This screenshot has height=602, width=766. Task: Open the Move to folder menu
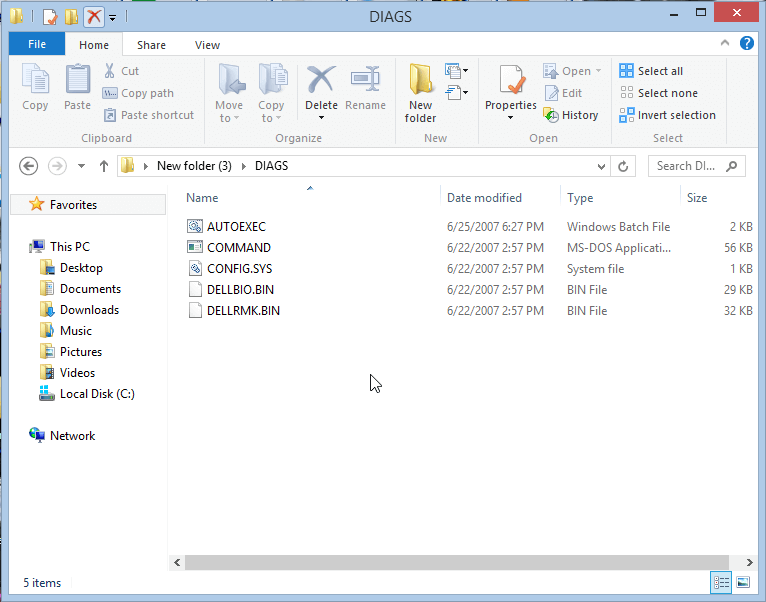(229, 93)
